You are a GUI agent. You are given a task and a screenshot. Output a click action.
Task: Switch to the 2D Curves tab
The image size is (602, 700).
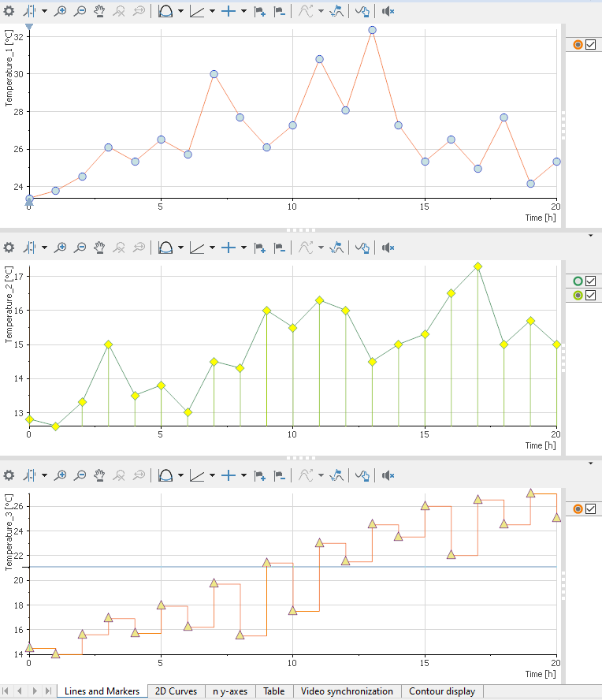point(176,691)
